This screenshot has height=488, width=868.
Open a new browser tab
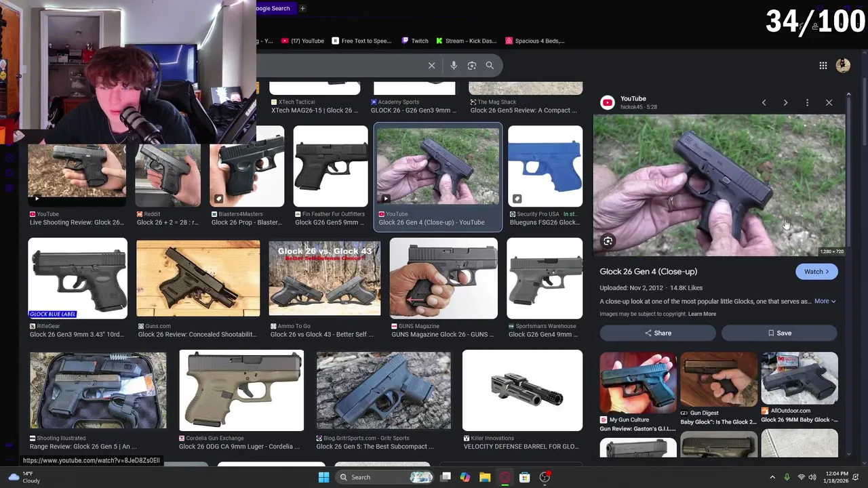(x=302, y=8)
